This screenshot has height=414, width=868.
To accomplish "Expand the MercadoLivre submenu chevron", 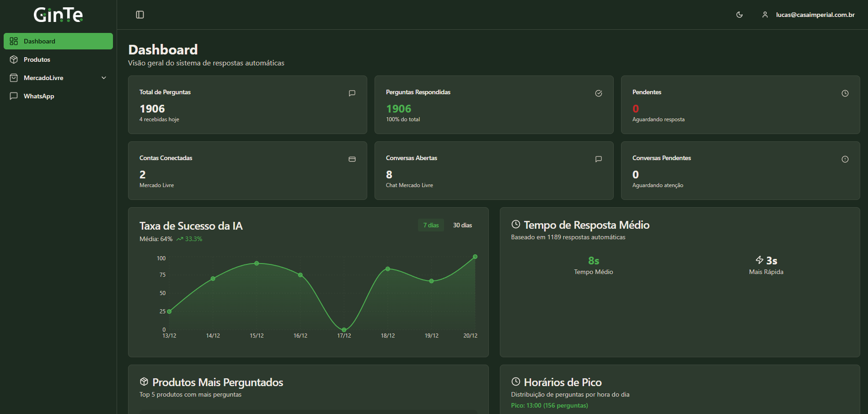I will [x=104, y=78].
